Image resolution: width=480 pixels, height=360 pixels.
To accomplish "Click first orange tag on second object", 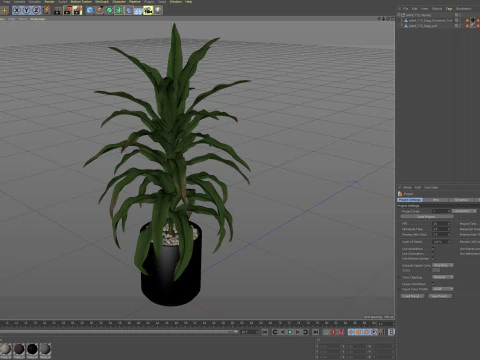I will [467, 20].
